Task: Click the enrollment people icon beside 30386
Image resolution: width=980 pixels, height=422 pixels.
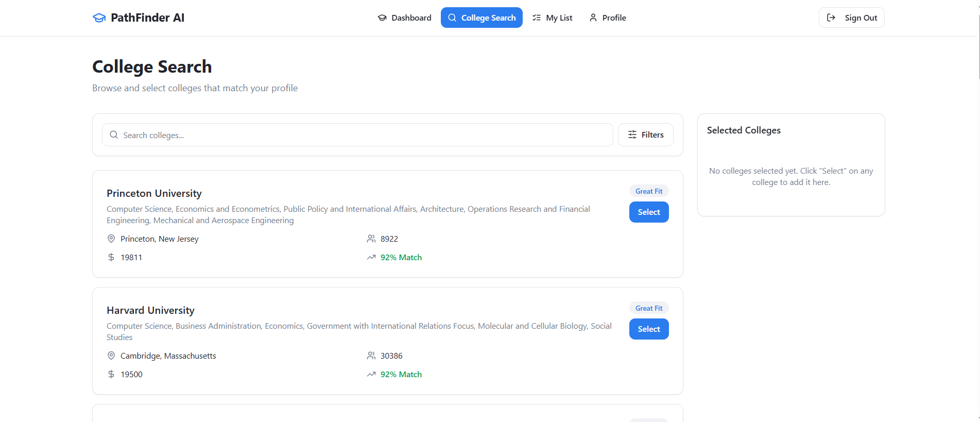Action: tap(371, 356)
